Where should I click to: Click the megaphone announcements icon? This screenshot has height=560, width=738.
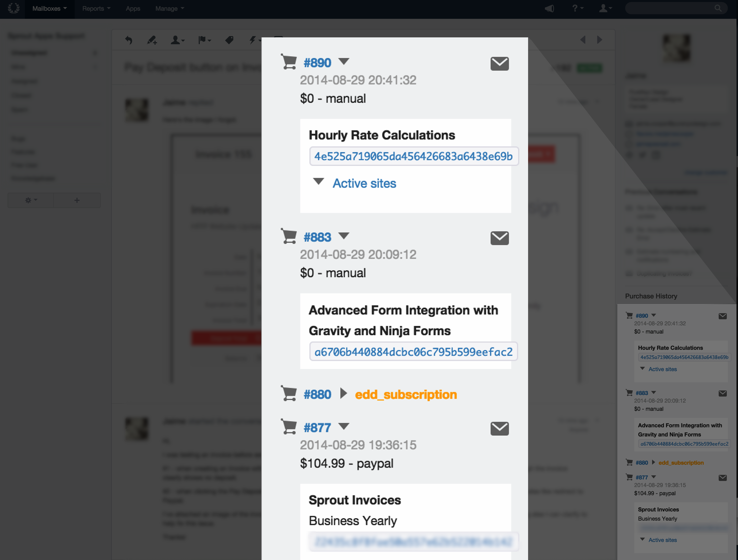click(x=549, y=8)
